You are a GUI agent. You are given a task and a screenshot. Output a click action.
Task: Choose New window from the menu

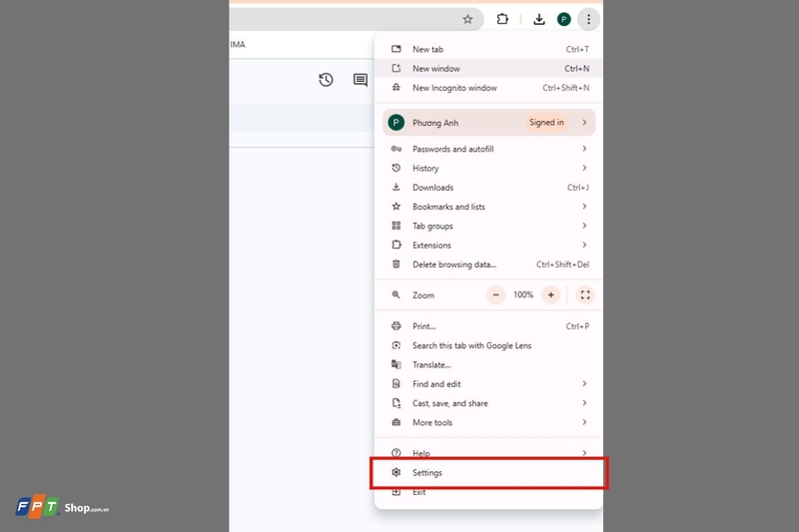click(488, 69)
